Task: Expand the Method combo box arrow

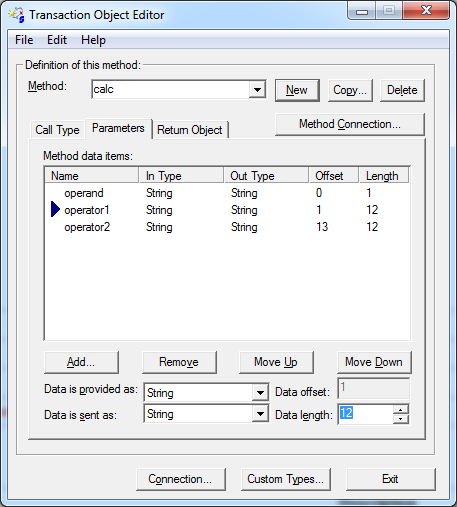Action: click(x=257, y=90)
